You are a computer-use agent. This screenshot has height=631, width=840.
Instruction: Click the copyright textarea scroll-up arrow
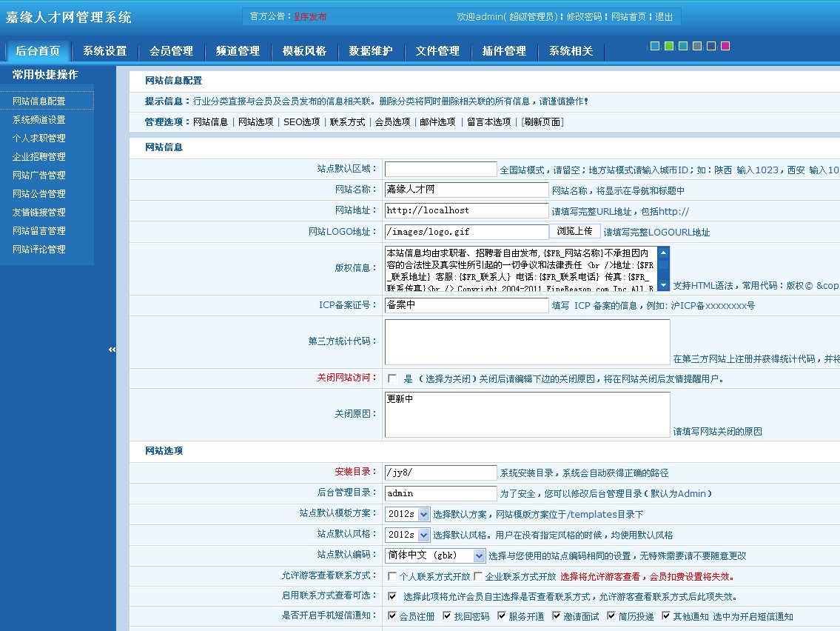click(664, 254)
